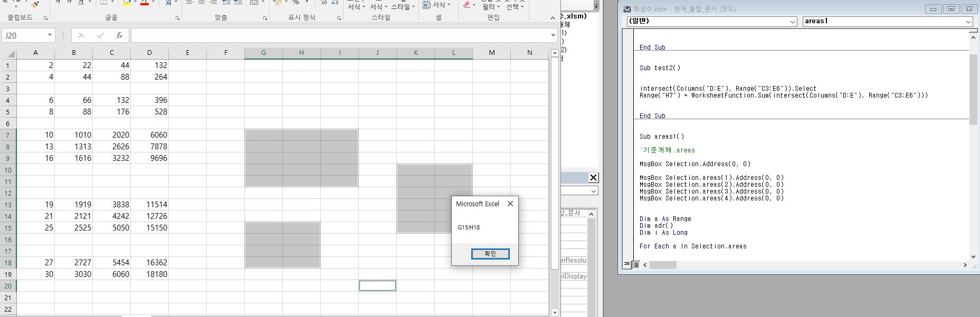Click the formula bar Cancel X icon

[x=81, y=35]
